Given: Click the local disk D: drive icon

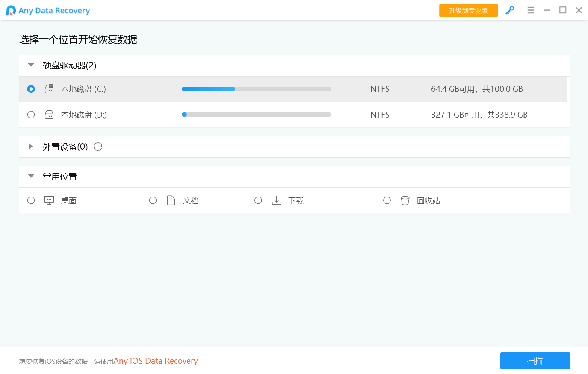Looking at the screenshot, I should pos(49,115).
